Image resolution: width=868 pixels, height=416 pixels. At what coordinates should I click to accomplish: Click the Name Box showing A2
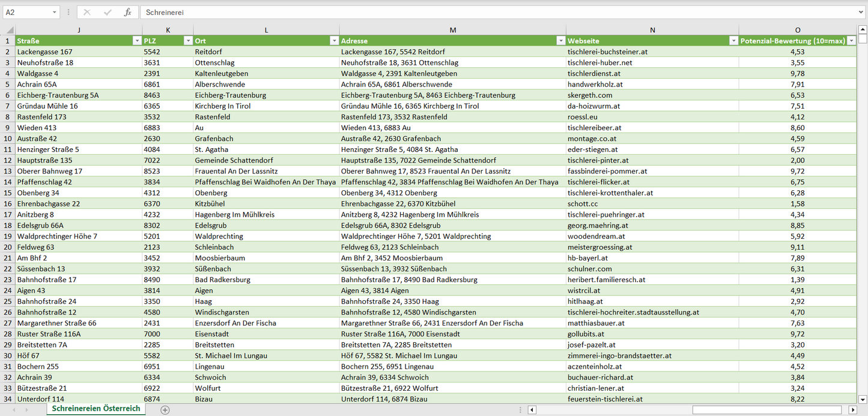(x=27, y=12)
